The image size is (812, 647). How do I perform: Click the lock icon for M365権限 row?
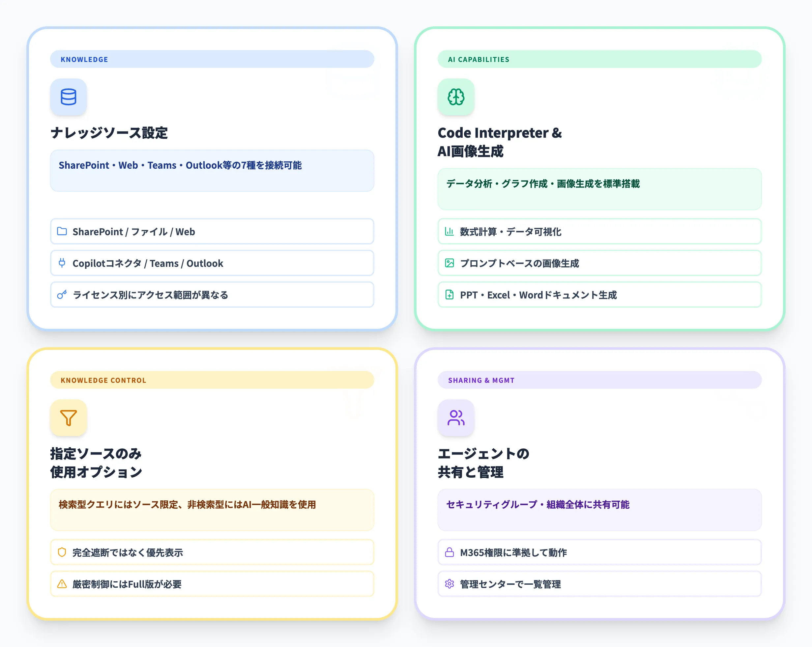(x=449, y=552)
